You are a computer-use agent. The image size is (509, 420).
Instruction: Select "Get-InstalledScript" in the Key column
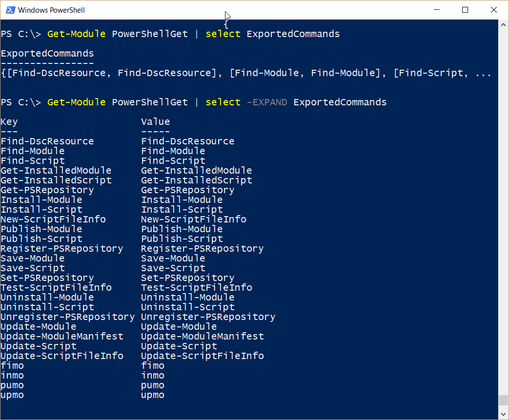56,180
